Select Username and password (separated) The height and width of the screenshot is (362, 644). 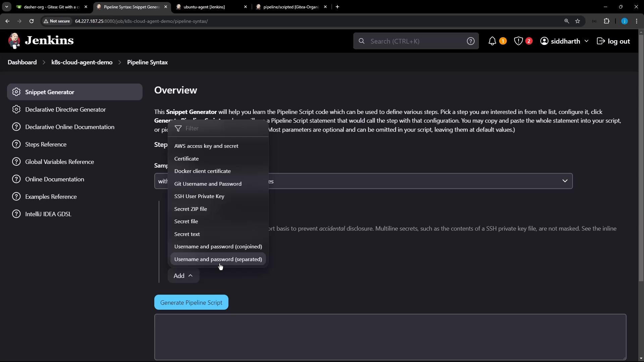[x=218, y=259]
